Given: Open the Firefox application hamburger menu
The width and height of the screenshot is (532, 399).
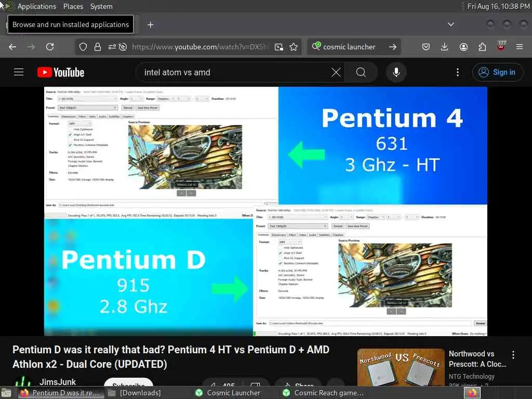Looking at the screenshot, I should 520,47.
